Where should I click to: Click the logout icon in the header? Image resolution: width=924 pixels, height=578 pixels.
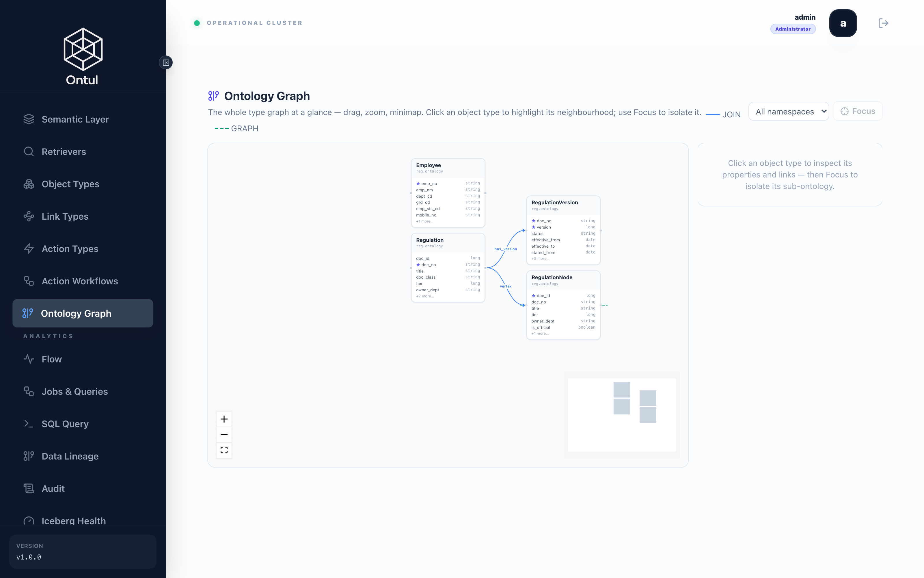pos(883,23)
